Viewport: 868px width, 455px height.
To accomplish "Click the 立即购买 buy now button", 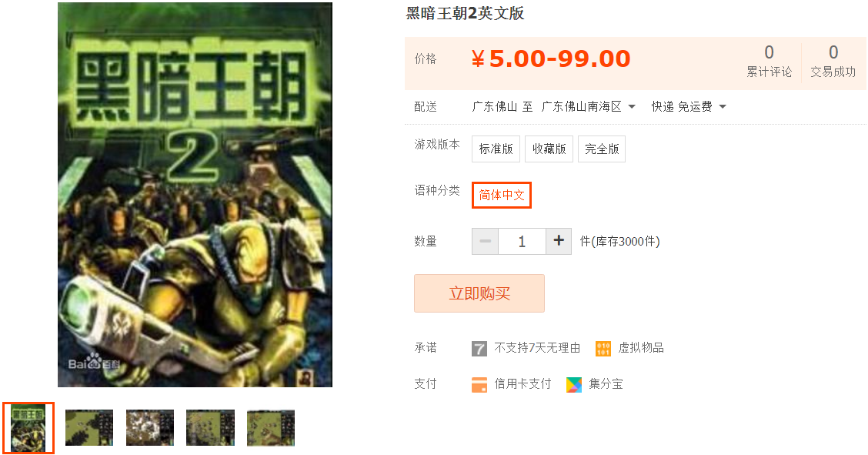I will click(479, 293).
